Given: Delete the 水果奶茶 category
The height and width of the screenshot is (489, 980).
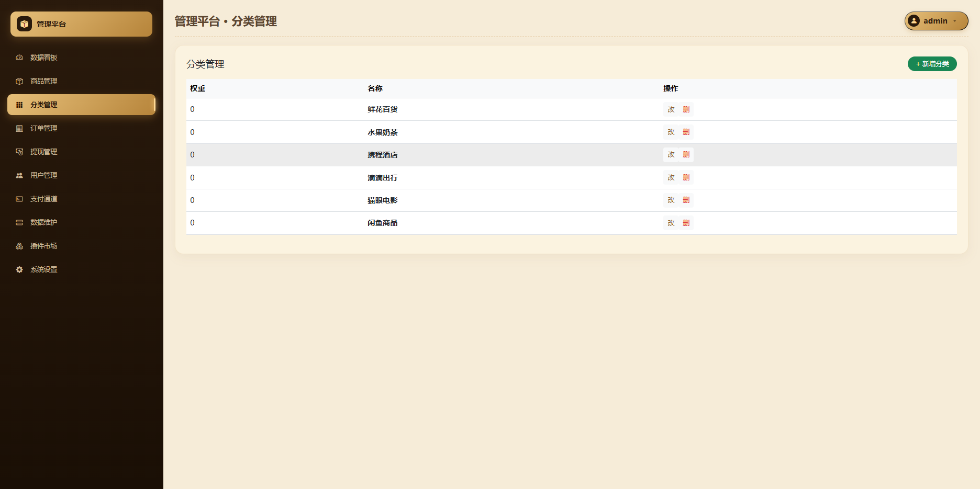Looking at the screenshot, I should (x=686, y=132).
